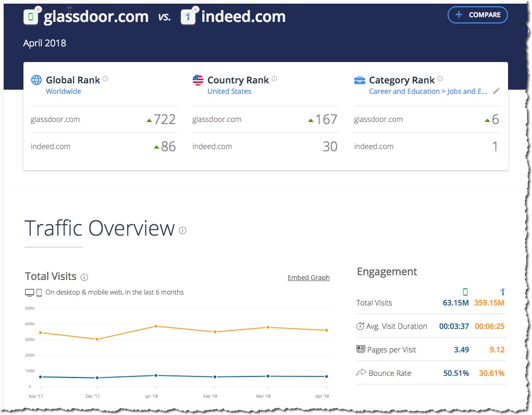The image size is (532, 415).
Task: Click the Dec '17 blue data point
Action: 97,378
